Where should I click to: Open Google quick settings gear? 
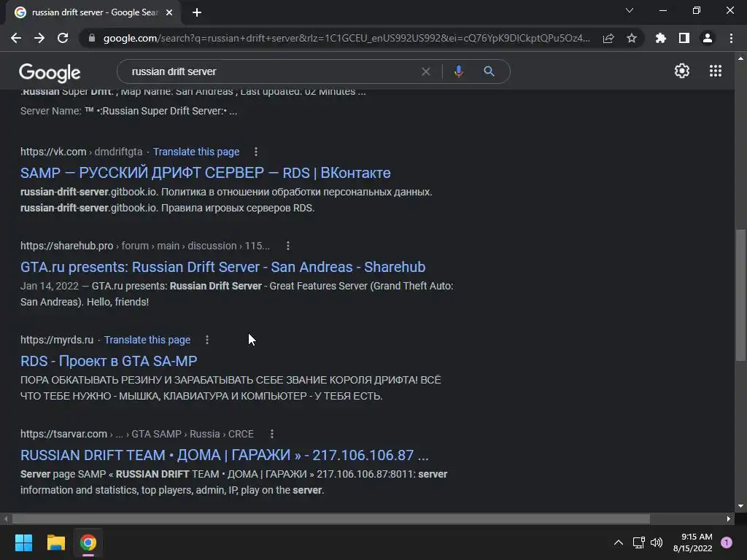682,71
